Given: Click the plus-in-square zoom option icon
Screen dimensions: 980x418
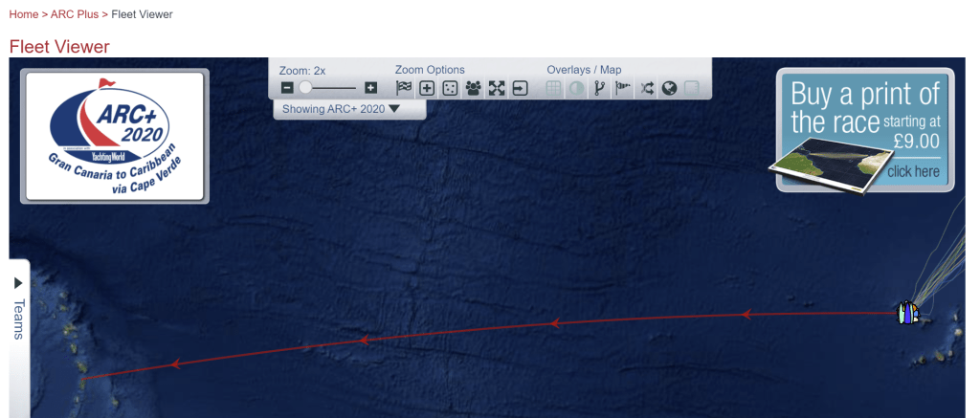Looking at the screenshot, I should click(x=427, y=88).
